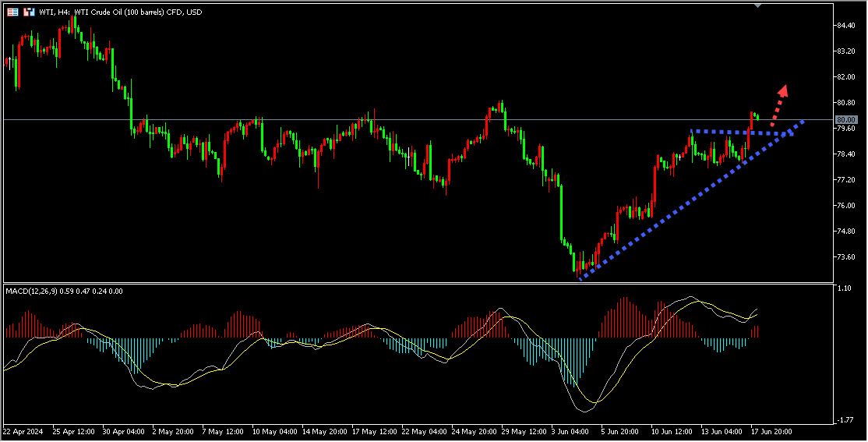Click the 82.00 price scale label
This screenshot has width=868, height=442.
pyautogui.click(x=846, y=77)
